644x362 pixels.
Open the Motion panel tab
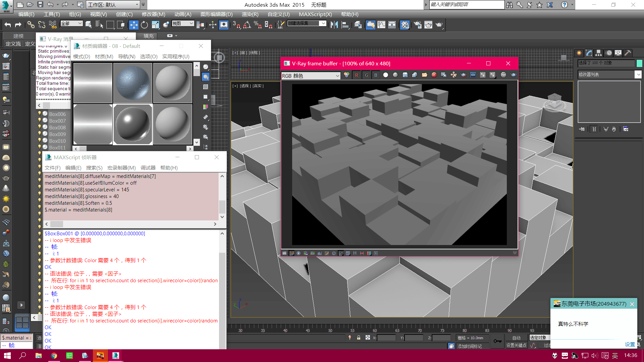click(x=609, y=53)
